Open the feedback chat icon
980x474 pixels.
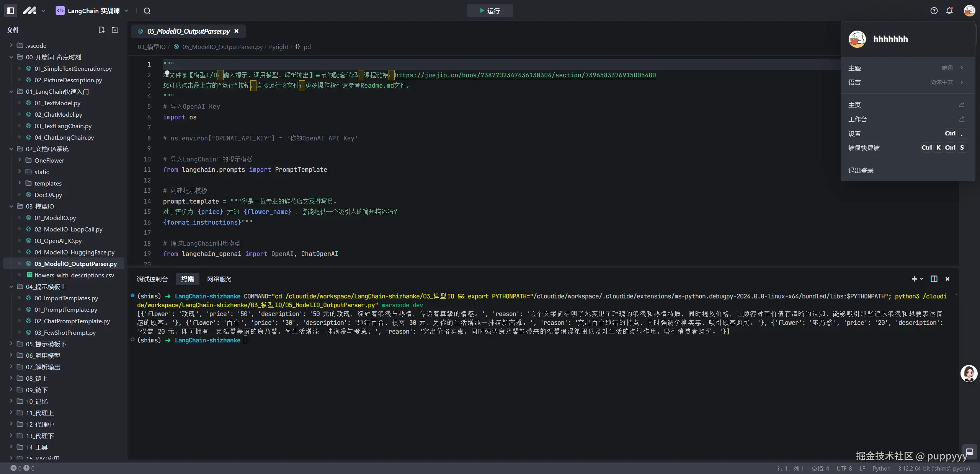970,452
